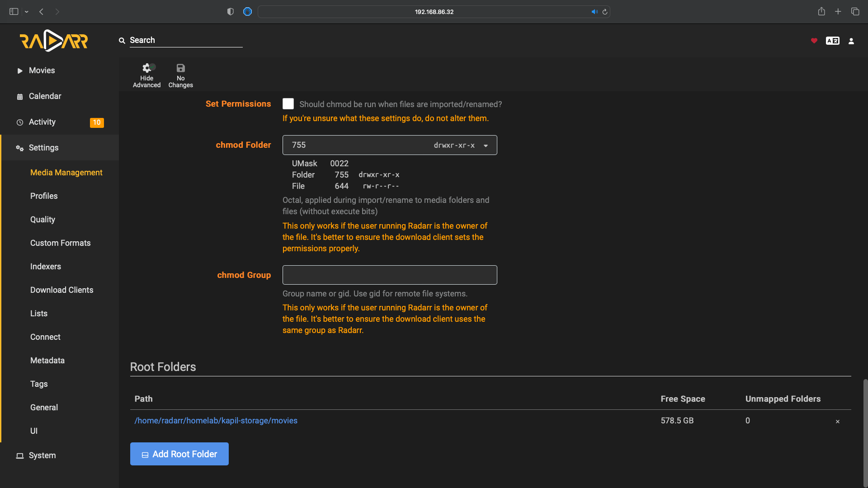Click the Add Root Folder button
The height and width of the screenshot is (488, 868).
pos(179,454)
